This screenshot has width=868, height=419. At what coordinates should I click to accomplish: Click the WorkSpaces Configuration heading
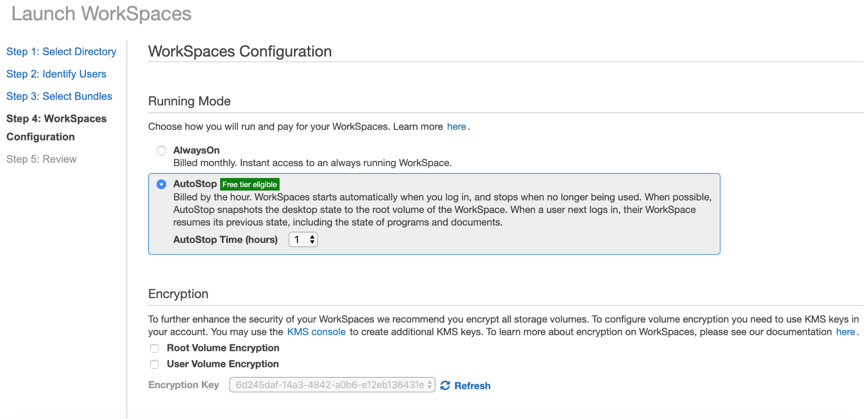click(240, 51)
